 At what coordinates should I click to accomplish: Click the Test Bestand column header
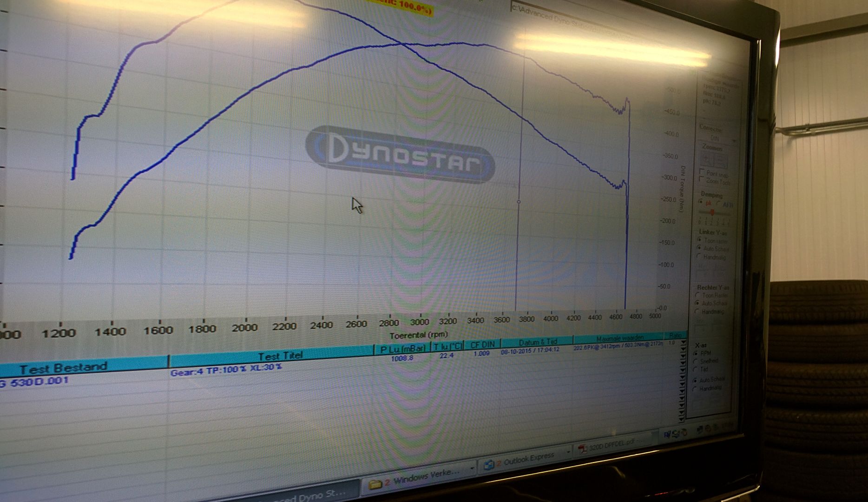click(63, 368)
